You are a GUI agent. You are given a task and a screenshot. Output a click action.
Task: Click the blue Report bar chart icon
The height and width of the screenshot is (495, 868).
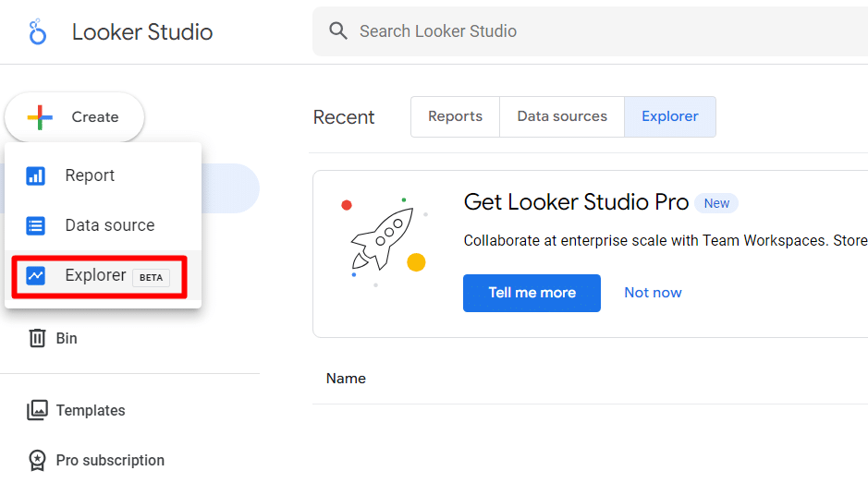pyautogui.click(x=35, y=175)
